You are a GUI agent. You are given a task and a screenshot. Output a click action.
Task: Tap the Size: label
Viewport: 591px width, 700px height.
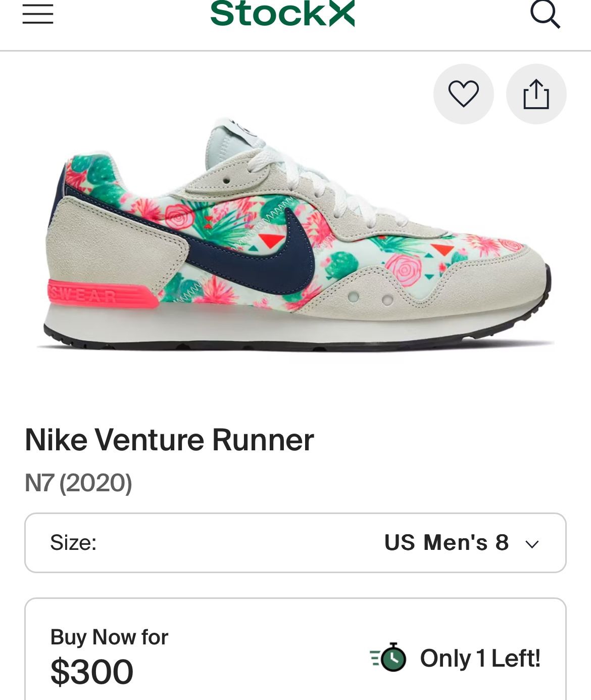tap(73, 543)
